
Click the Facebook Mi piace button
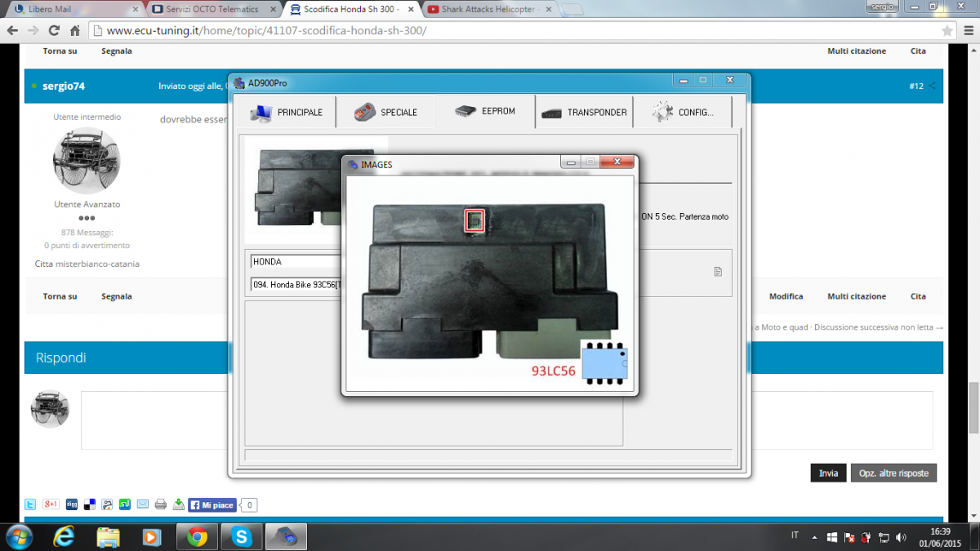[x=212, y=505]
